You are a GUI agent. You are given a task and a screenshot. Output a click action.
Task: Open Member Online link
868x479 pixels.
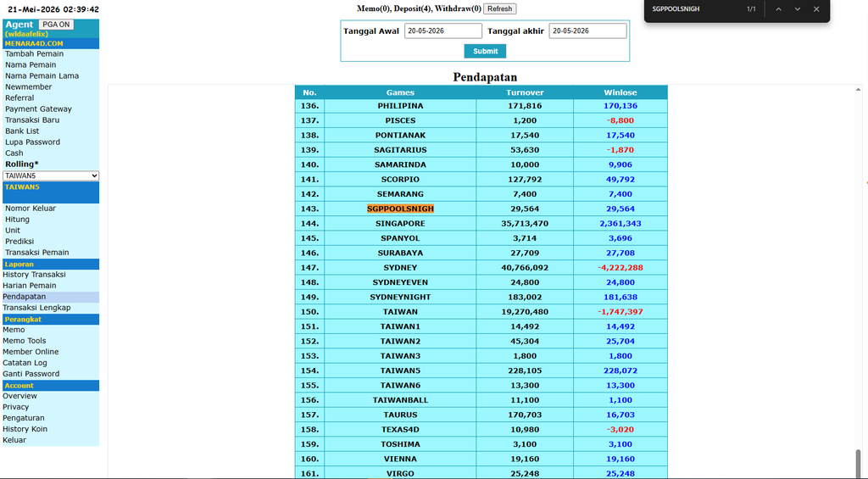[31, 352]
